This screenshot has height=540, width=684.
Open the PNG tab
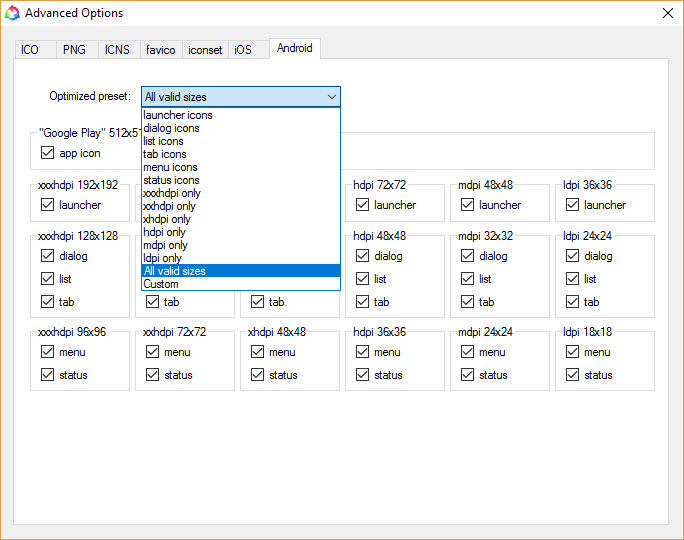pos(74,49)
